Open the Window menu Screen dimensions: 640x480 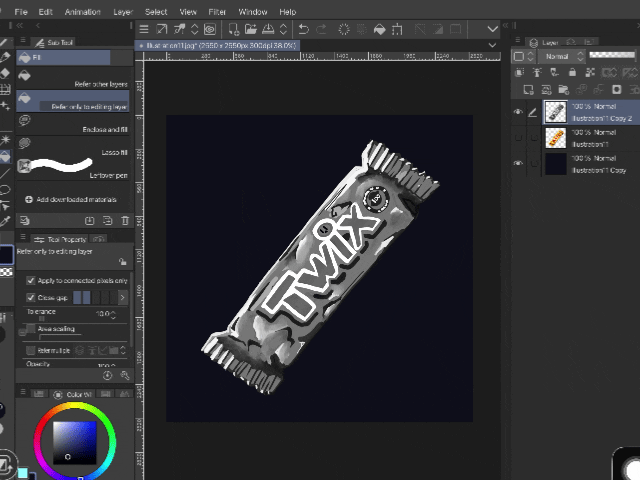tap(253, 12)
